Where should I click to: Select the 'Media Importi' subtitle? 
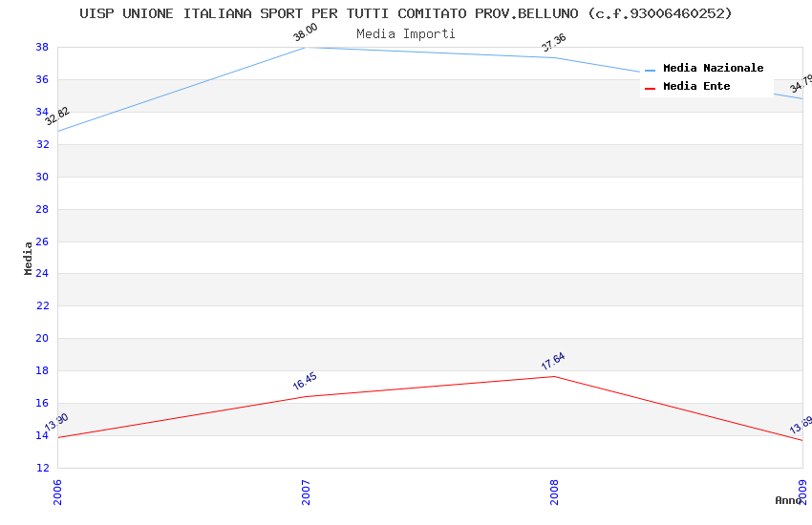pos(405,34)
